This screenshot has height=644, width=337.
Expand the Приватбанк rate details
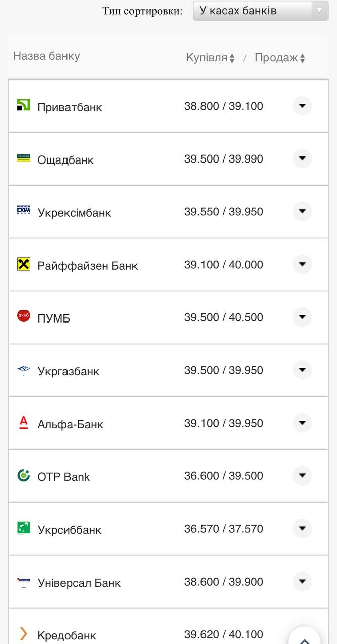point(302,106)
